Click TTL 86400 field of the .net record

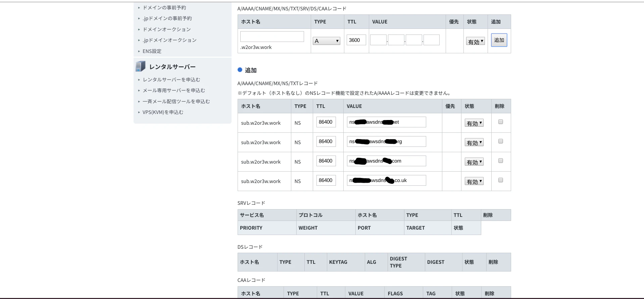coord(326,122)
